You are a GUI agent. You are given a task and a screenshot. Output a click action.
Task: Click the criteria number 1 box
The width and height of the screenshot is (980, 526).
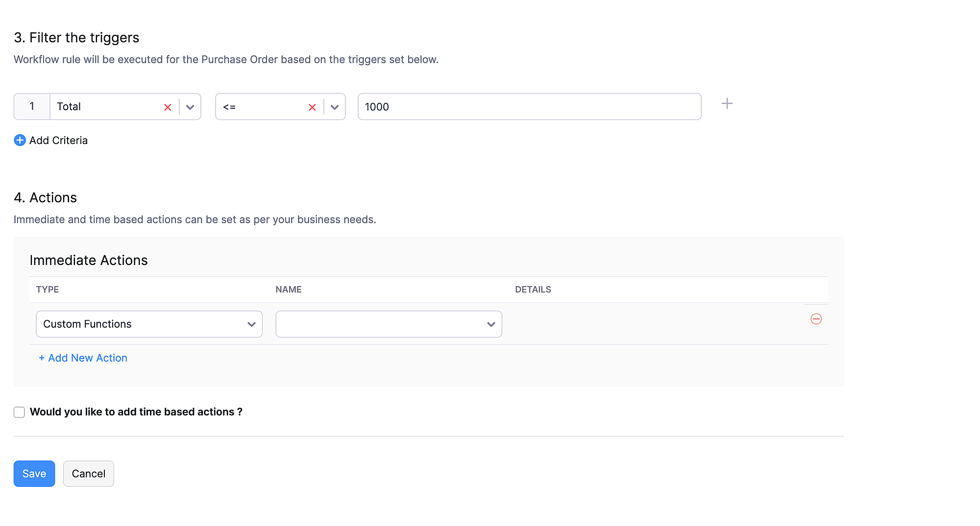pos(32,107)
